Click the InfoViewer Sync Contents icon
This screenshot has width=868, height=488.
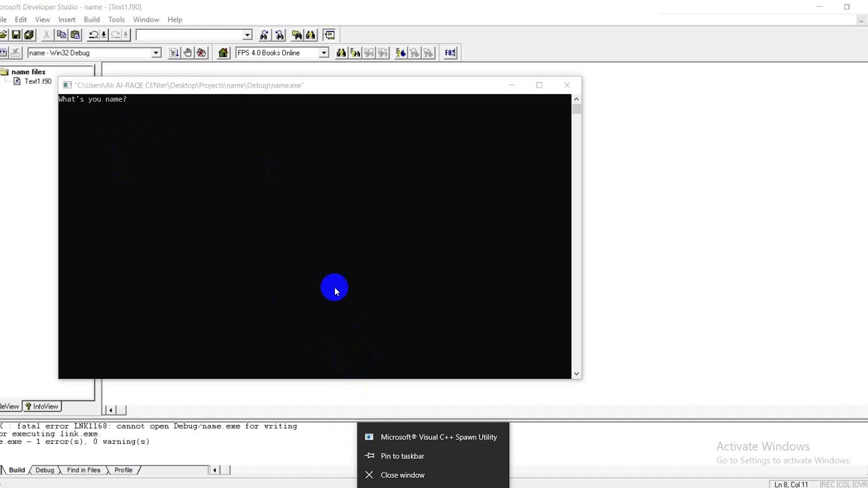pos(401,53)
